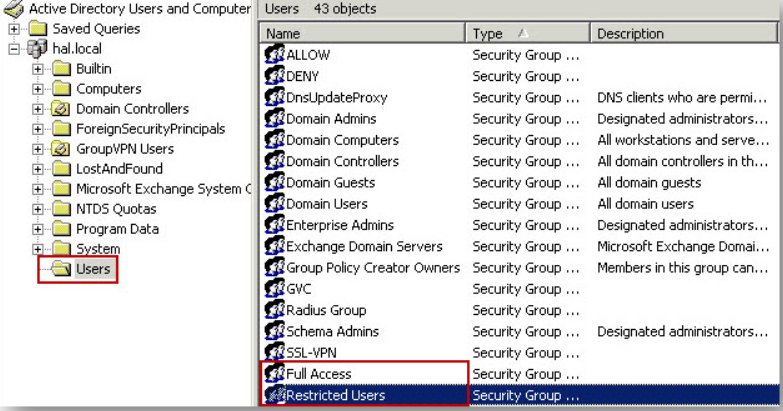Expand the Builtin container node
This screenshot has width=783, height=411.
[37, 69]
